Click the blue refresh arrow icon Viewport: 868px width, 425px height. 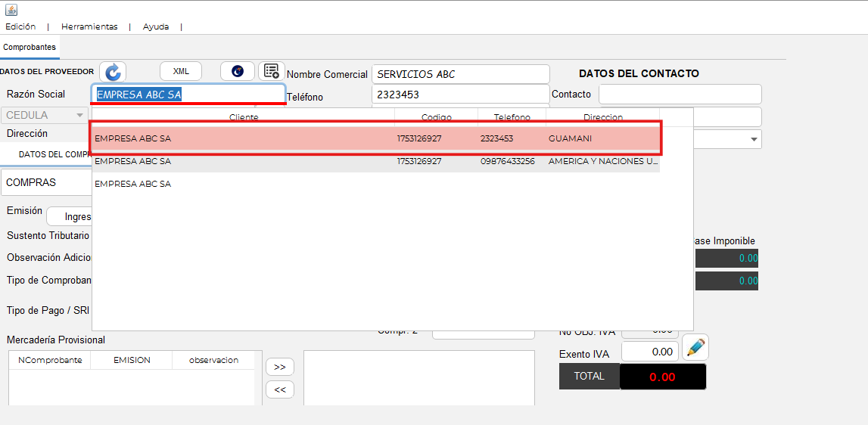coord(113,72)
